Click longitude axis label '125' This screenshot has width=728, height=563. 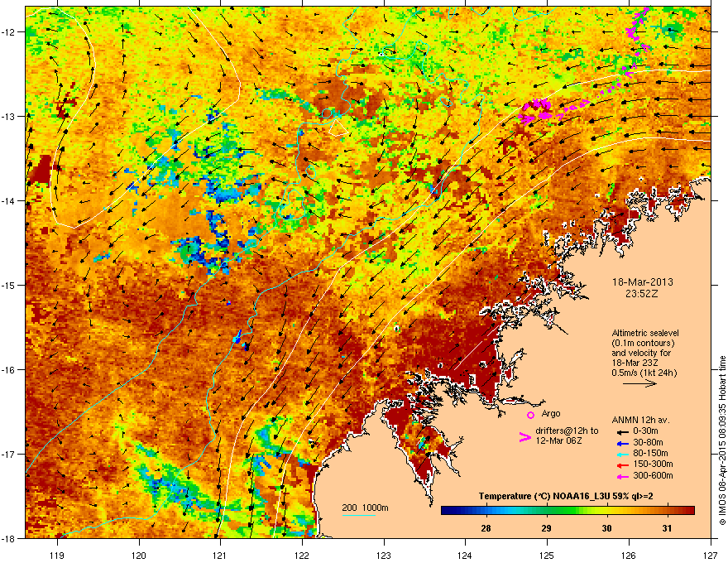coord(547,555)
